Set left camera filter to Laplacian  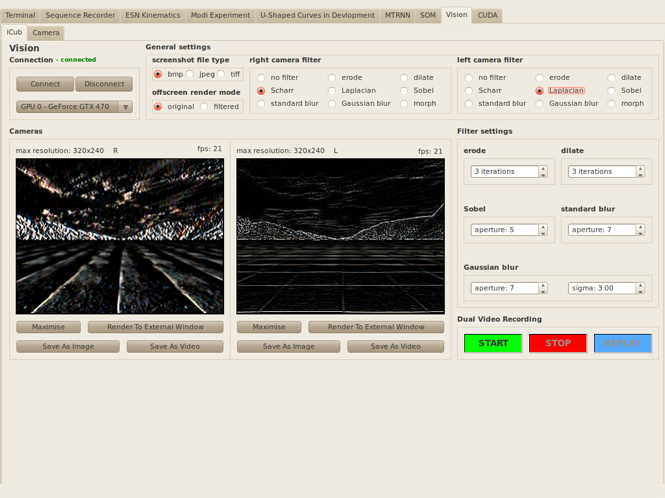tap(539, 91)
